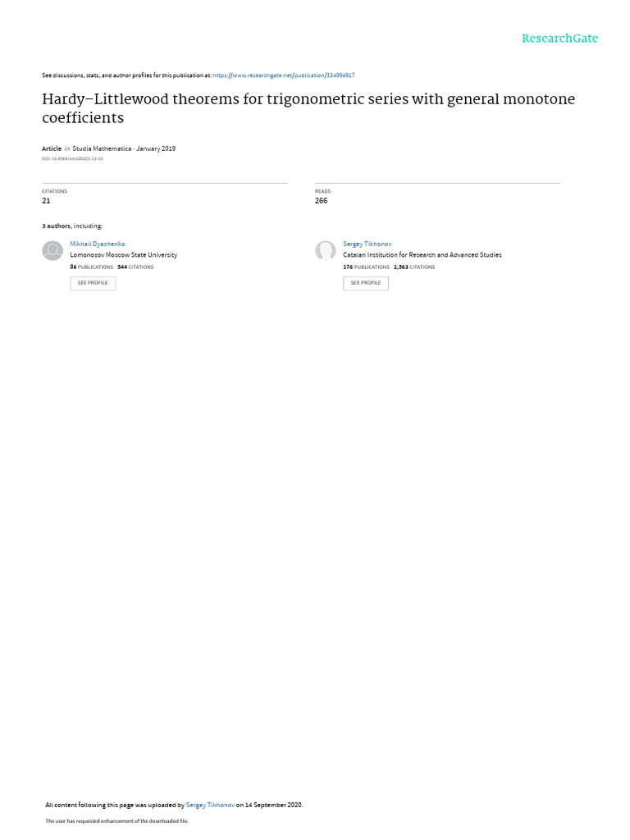This screenshot has width=630, height=840.
Task: Click the DOI text below Article line
Action: pos(72,158)
